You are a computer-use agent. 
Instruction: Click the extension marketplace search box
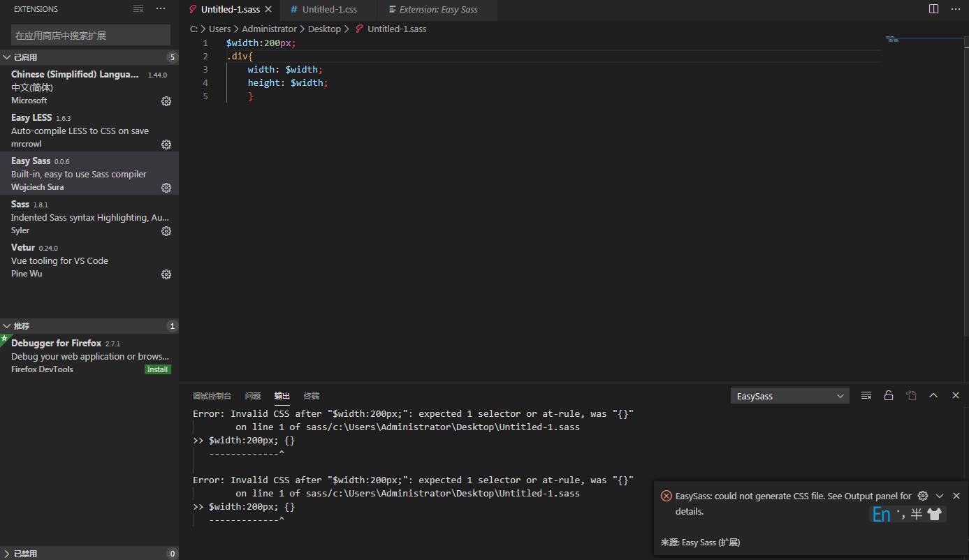click(91, 35)
